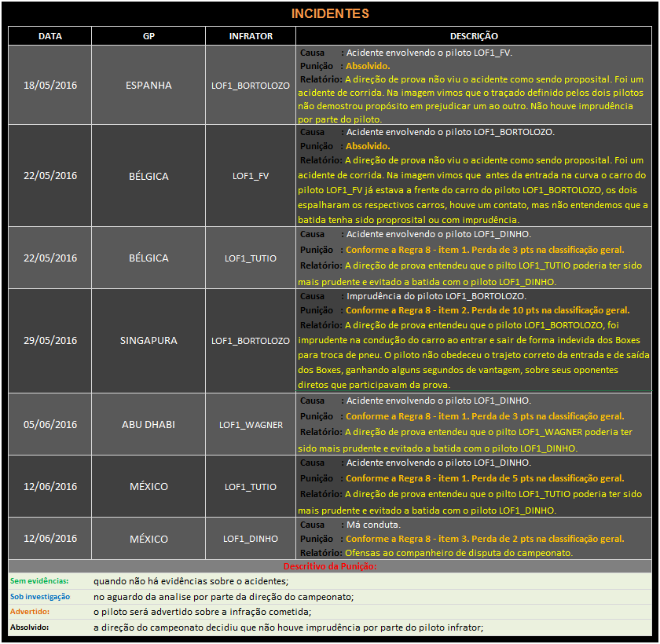
Task: Click the LOF1_FV infrator cell
Action: [251, 176]
